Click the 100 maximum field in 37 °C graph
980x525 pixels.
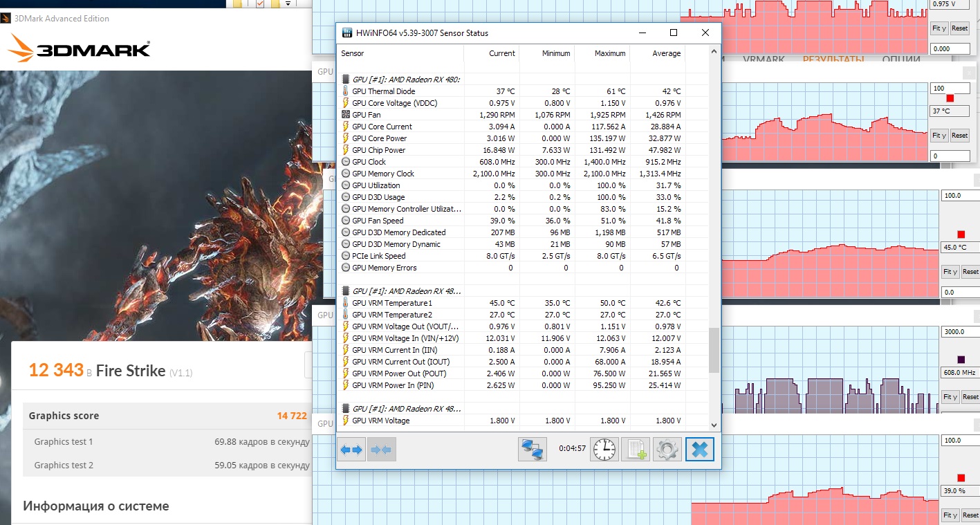[x=950, y=89]
